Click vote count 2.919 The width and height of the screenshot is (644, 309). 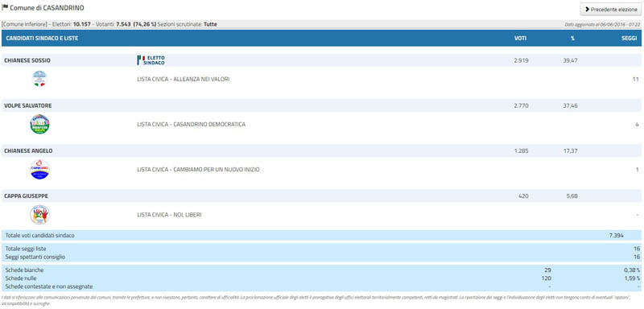[521, 60]
